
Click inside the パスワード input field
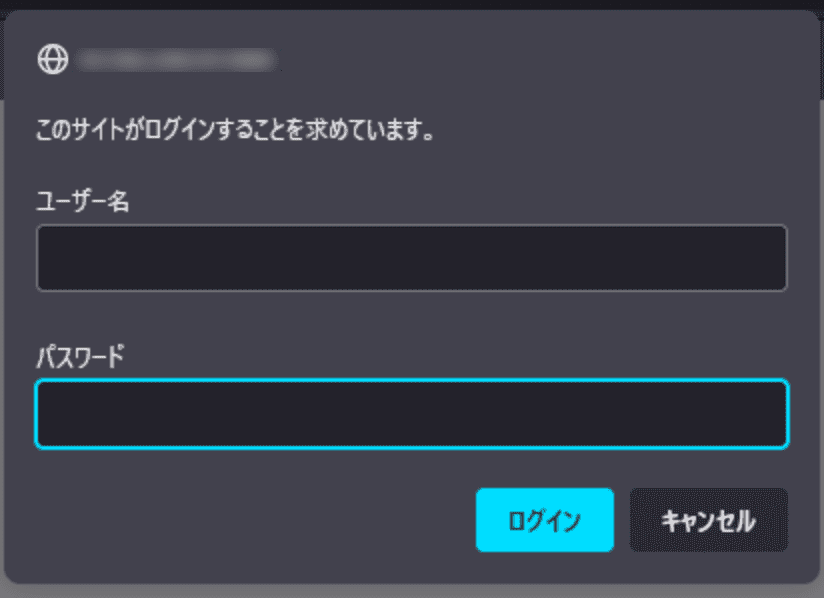(x=411, y=414)
